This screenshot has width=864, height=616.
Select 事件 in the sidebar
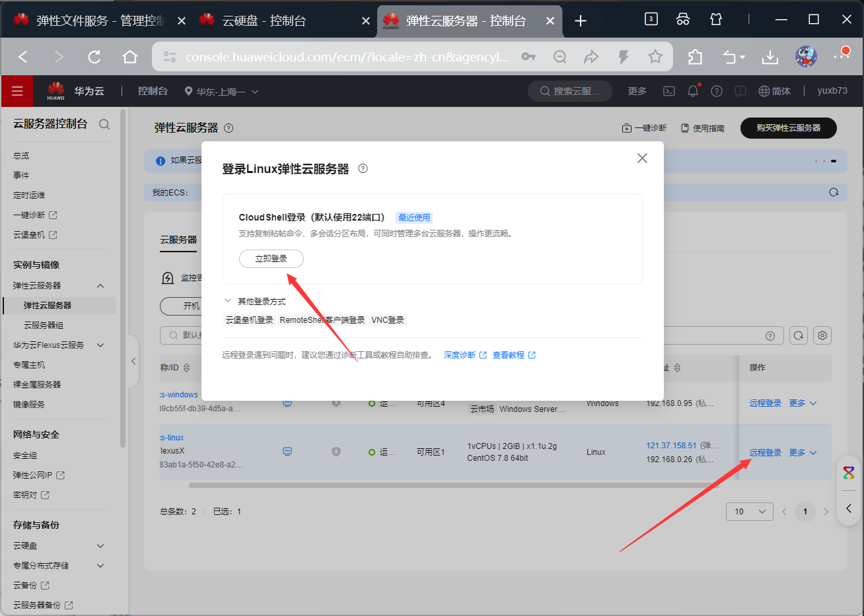(21, 176)
